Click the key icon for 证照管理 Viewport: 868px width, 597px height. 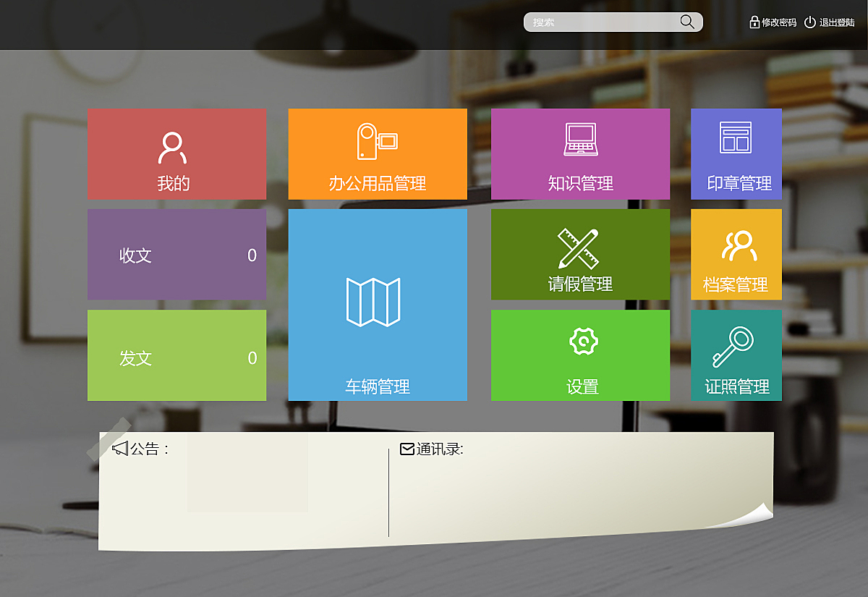tap(733, 347)
